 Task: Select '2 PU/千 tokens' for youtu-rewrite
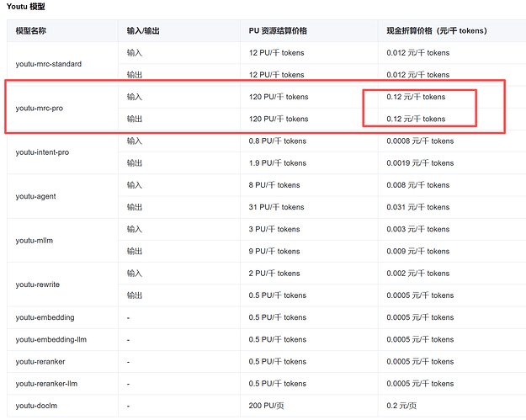274,274
